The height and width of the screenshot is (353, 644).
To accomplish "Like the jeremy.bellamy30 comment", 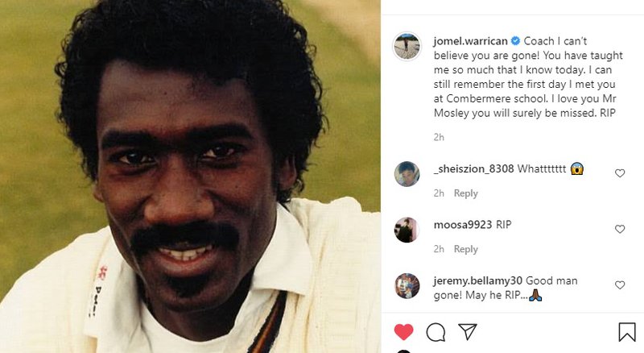I will tap(620, 285).
